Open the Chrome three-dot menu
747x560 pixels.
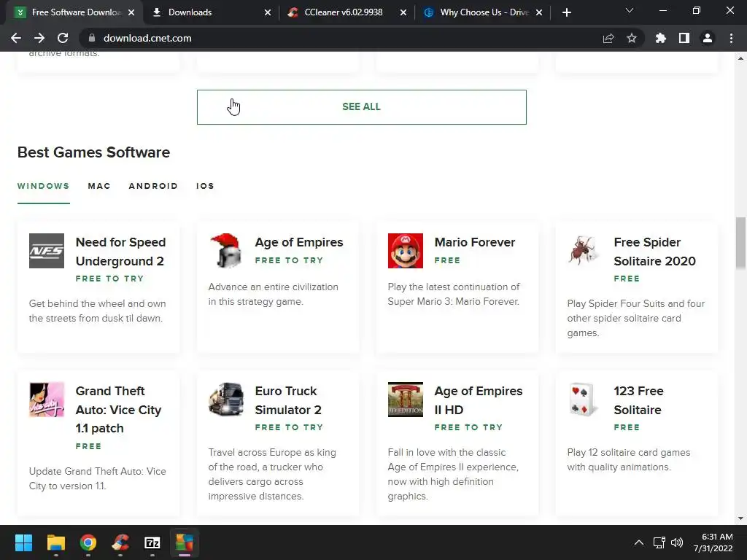click(731, 38)
